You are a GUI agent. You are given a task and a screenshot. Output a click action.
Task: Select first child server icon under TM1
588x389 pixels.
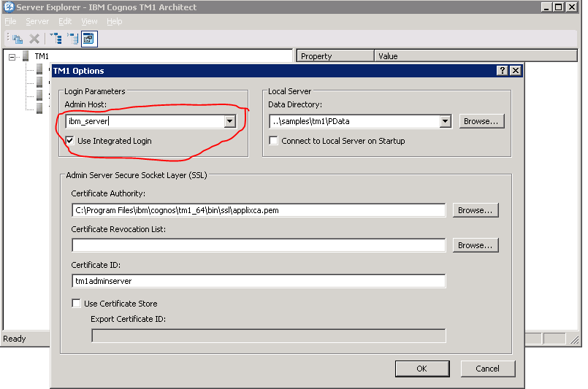pyautogui.click(x=39, y=69)
